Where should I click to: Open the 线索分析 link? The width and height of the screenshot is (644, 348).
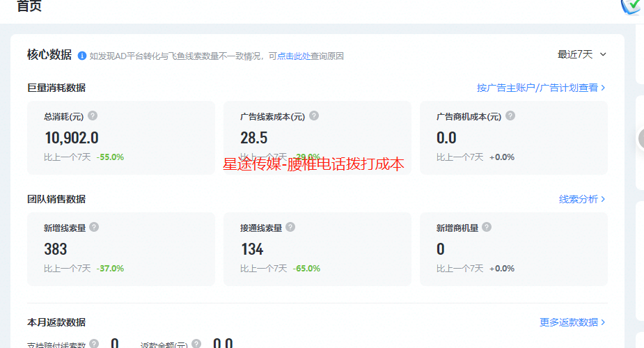(x=578, y=199)
